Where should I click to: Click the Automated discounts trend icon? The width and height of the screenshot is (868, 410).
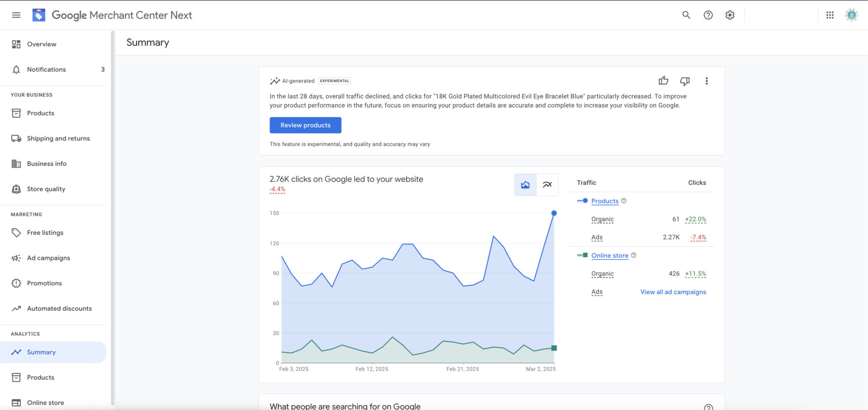coord(16,308)
